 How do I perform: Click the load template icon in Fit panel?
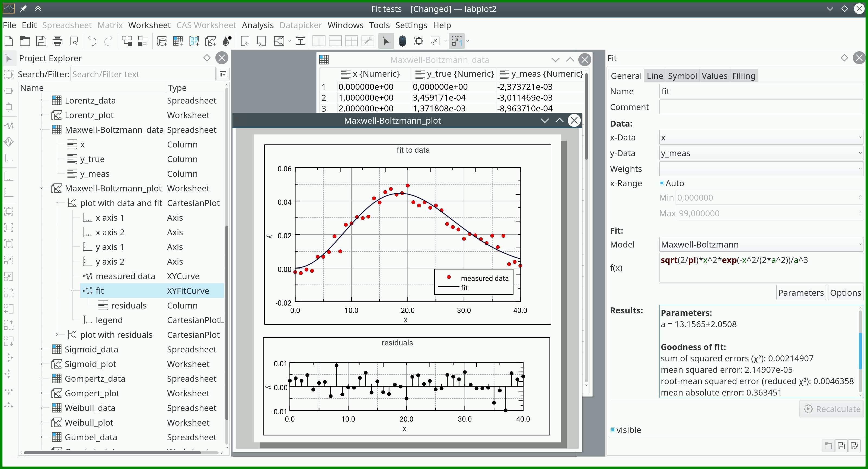828,446
